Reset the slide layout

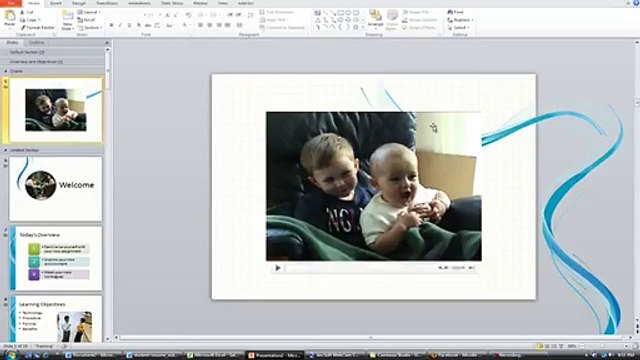(x=87, y=20)
